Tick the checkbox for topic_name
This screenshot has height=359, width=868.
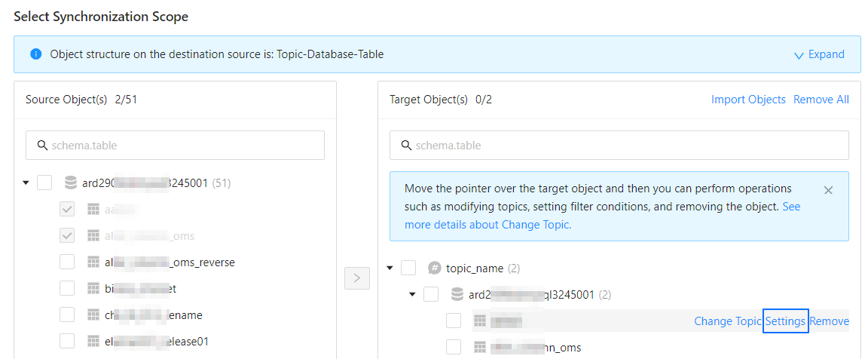408,268
